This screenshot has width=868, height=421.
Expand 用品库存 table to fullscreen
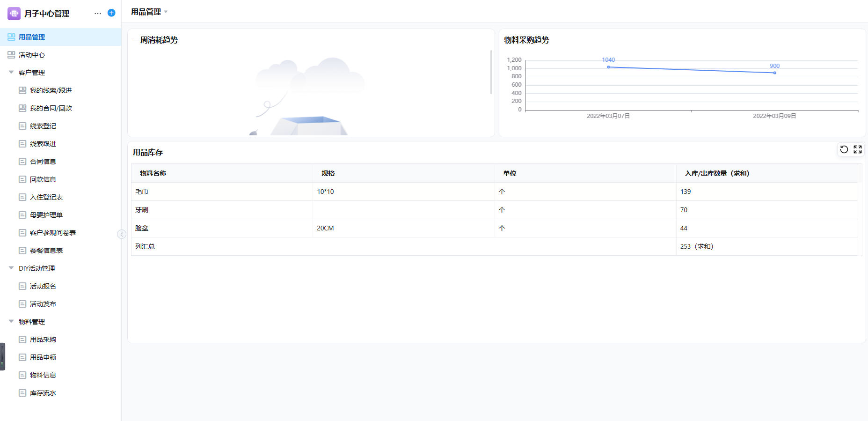tap(857, 149)
